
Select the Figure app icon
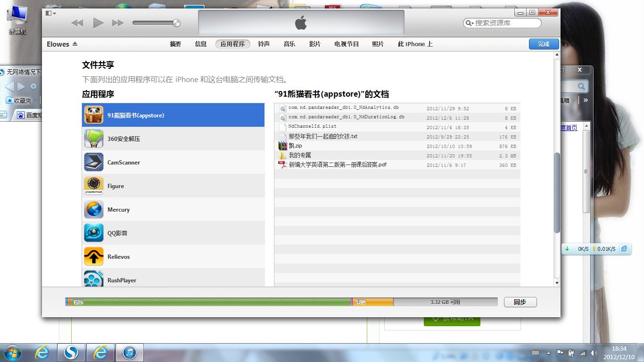click(93, 186)
